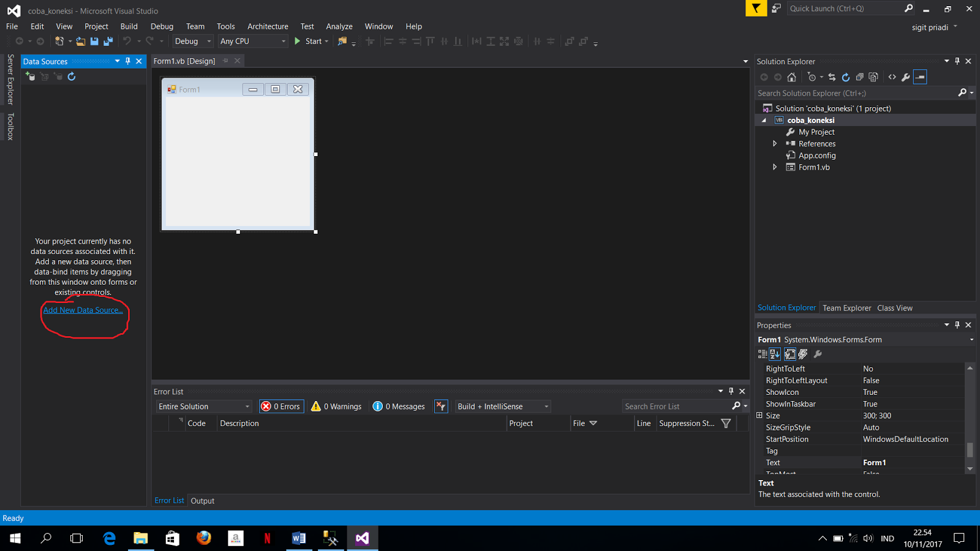
Task: Switch to the Output tab
Action: [x=203, y=501]
